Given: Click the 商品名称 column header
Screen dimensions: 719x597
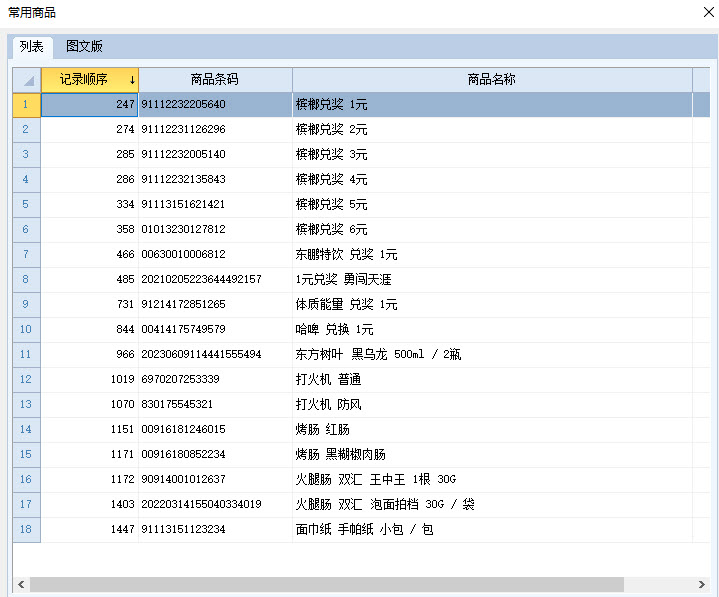Looking at the screenshot, I should [492, 80].
